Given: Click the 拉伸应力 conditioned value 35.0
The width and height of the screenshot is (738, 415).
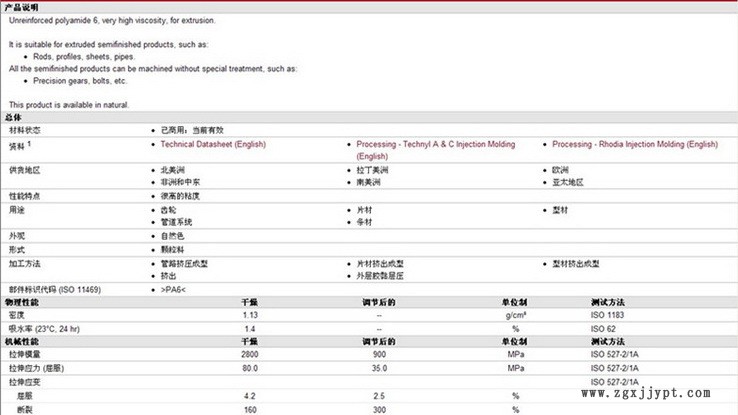Looking at the screenshot, I should tap(379, 368).
